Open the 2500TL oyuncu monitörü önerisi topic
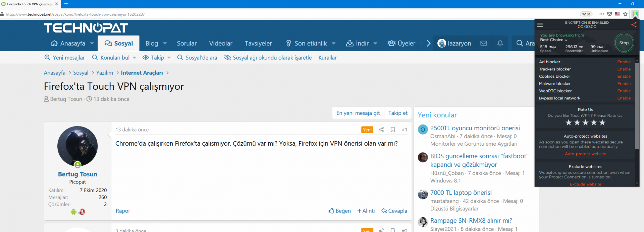644x232 pixels. 475,128
